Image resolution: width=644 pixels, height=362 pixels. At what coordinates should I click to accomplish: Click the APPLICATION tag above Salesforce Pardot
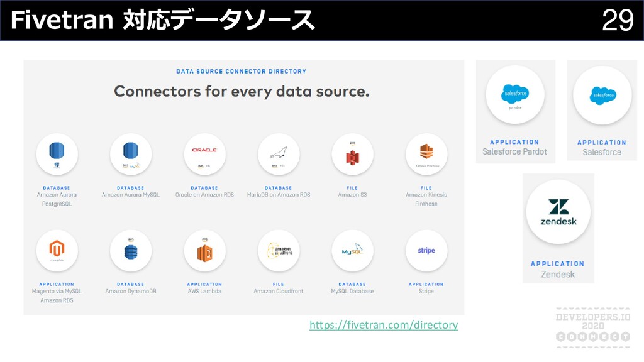click(514, 142)
